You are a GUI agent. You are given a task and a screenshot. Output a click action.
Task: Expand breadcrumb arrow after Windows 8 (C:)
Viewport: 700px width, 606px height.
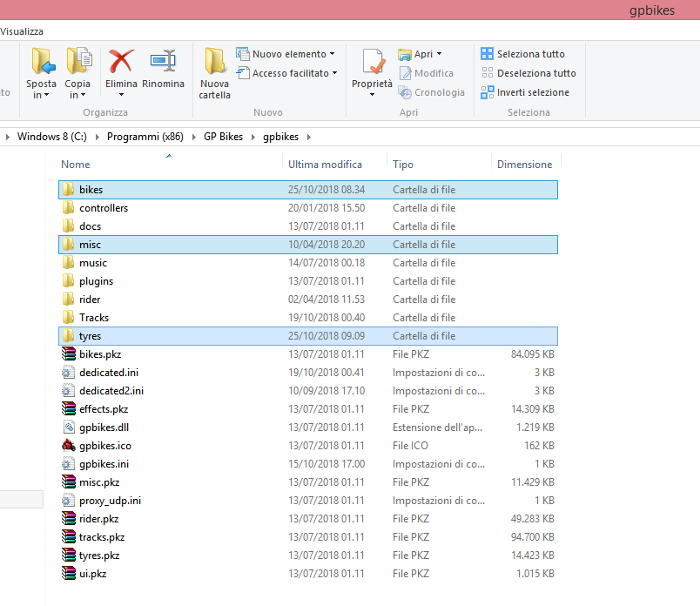coord(98,137)
